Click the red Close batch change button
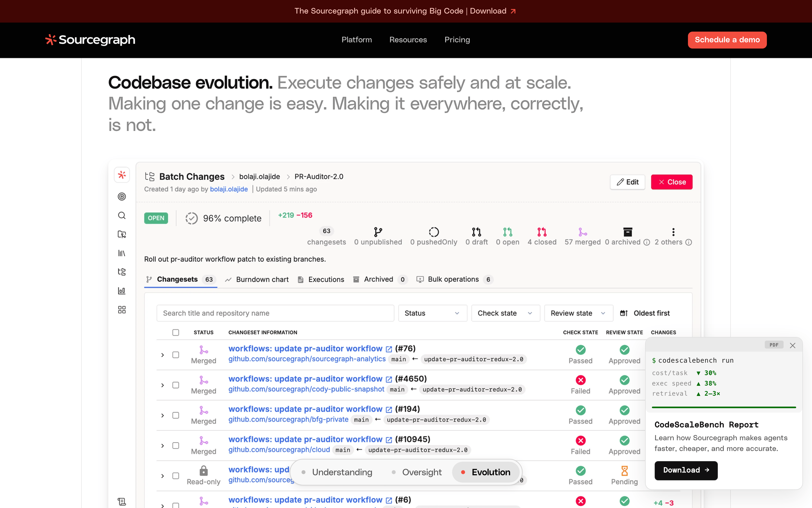The height and width of the screenshot is (508, 812). pyautogui.click(x=672, y=182)
